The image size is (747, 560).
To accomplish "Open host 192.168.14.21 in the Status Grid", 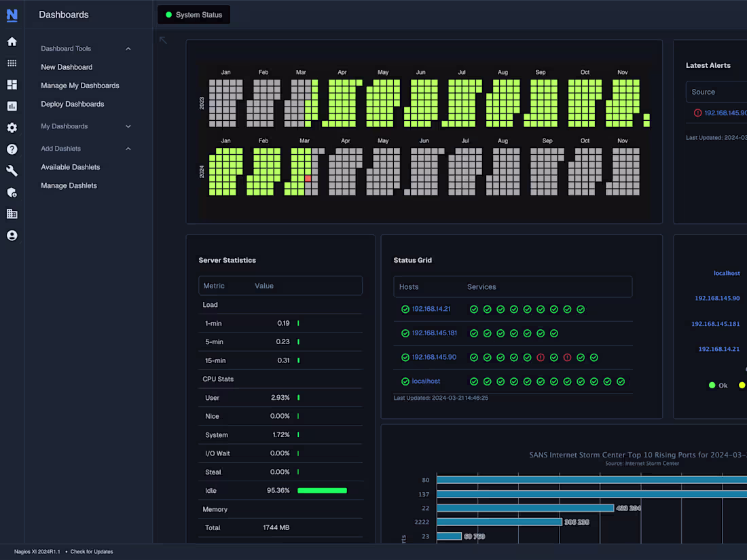I will click(432, 309).
